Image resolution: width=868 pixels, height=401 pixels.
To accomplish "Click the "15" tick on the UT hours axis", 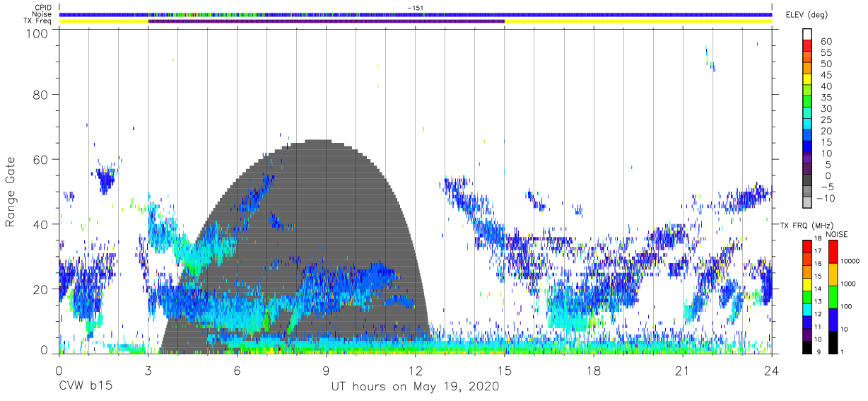I will pos(505,371).
